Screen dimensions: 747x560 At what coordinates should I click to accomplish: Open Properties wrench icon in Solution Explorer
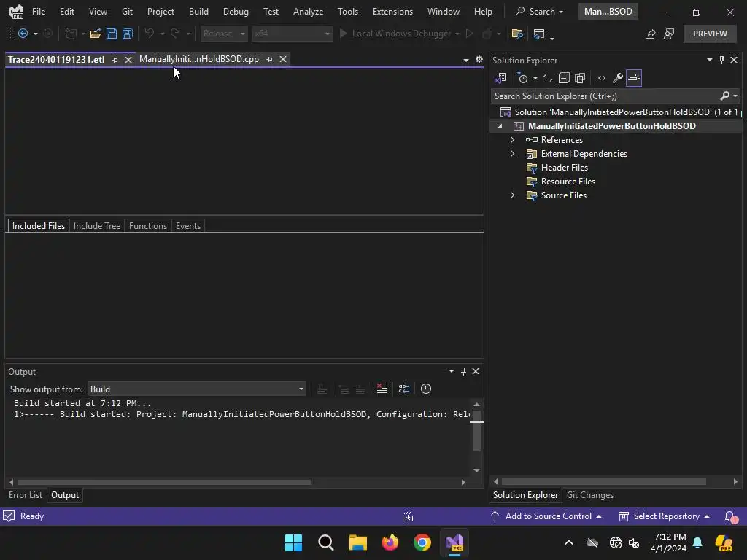point(617,78)
